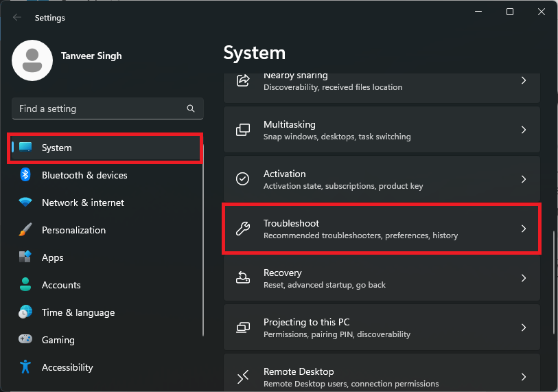
Task: Open the Apps settings category
Action: coord(106,257)
